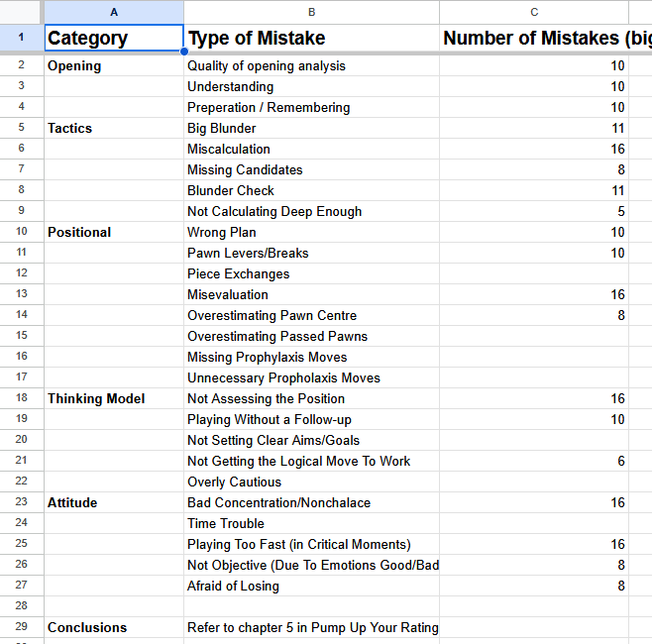Click the Thinking Model category cell
652x644 pixels.
(114, 398)
